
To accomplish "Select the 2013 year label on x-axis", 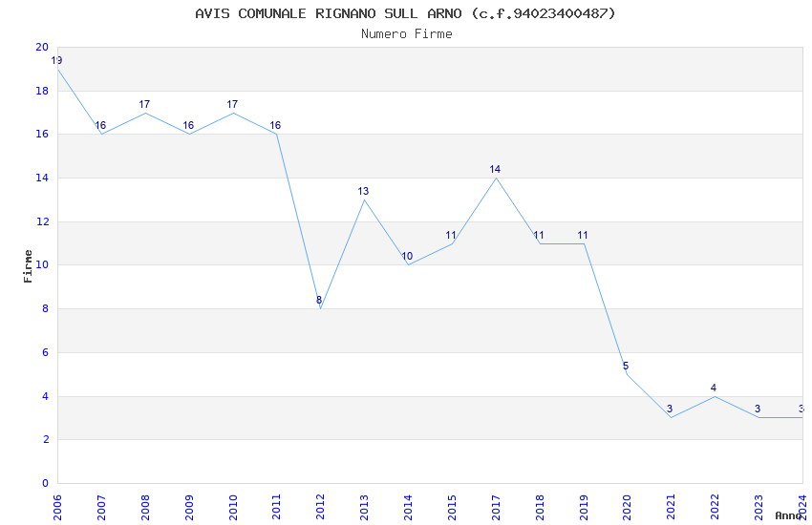I will click(x=364, y=507).
